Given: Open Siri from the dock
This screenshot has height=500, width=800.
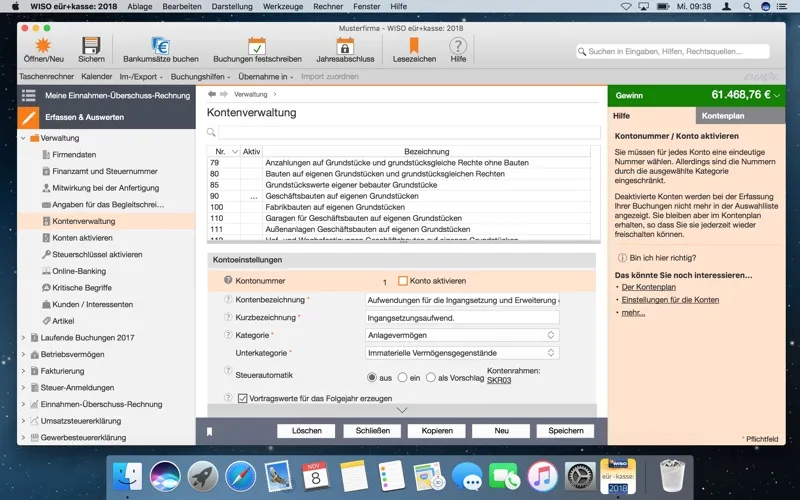Looking at the screenshot, I should point(165,476).
